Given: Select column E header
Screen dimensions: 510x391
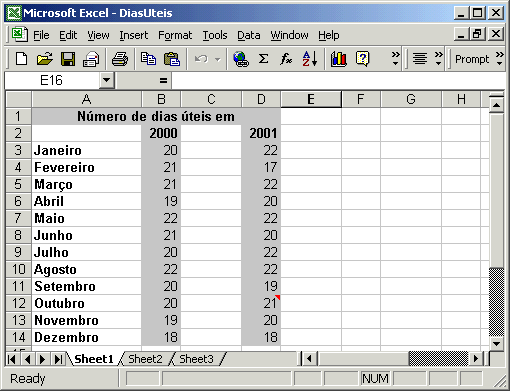Looking at the screenshot, I should [x=311, y=99].
